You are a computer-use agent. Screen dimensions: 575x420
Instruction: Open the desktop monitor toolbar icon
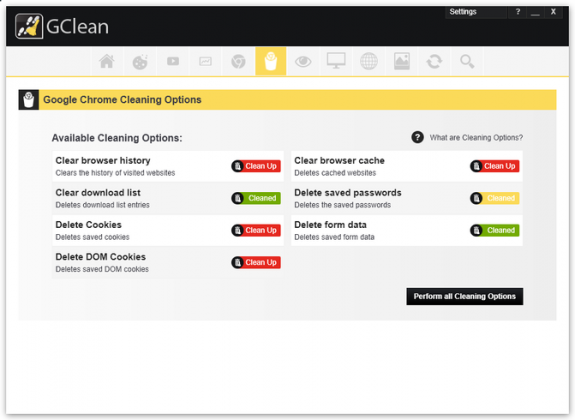coord(336,61)
